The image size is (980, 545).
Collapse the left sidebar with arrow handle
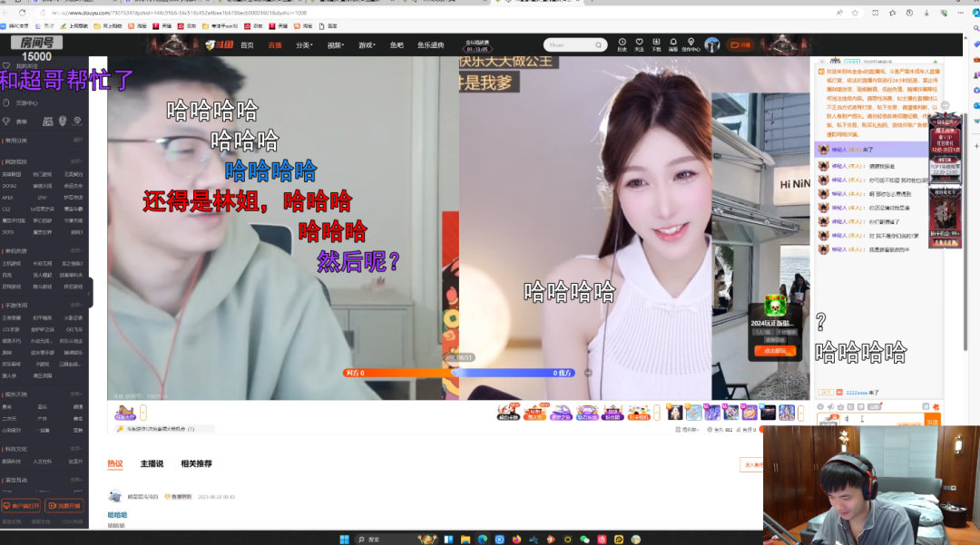(90, 293)
